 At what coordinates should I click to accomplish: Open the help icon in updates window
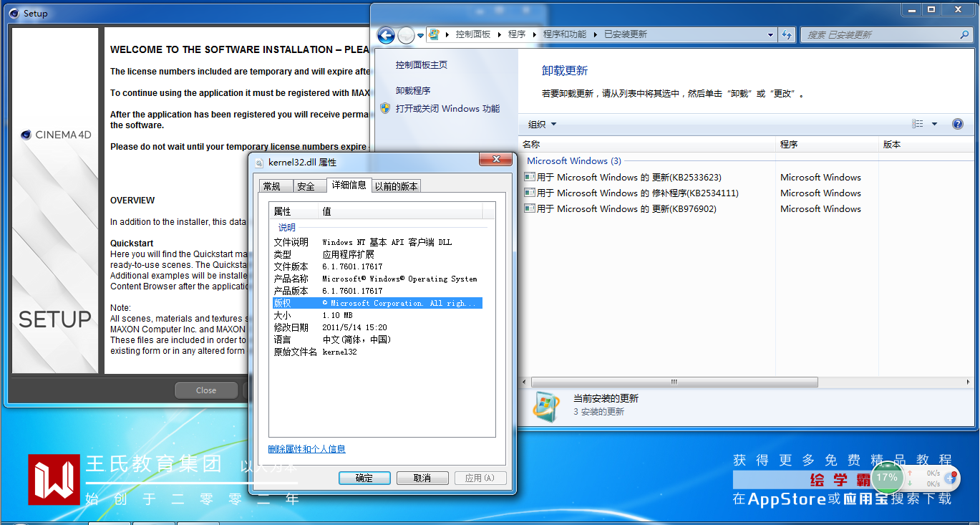point(958,124)
